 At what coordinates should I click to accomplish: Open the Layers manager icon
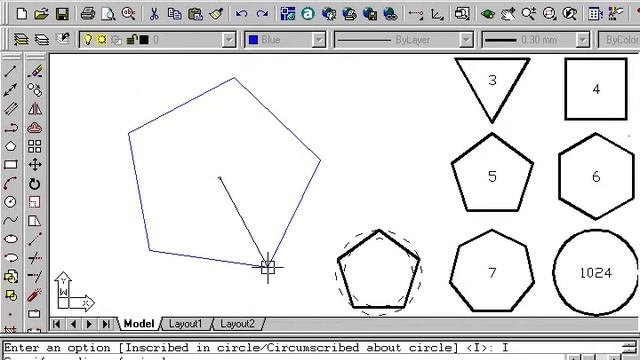(x=42, y=40)
